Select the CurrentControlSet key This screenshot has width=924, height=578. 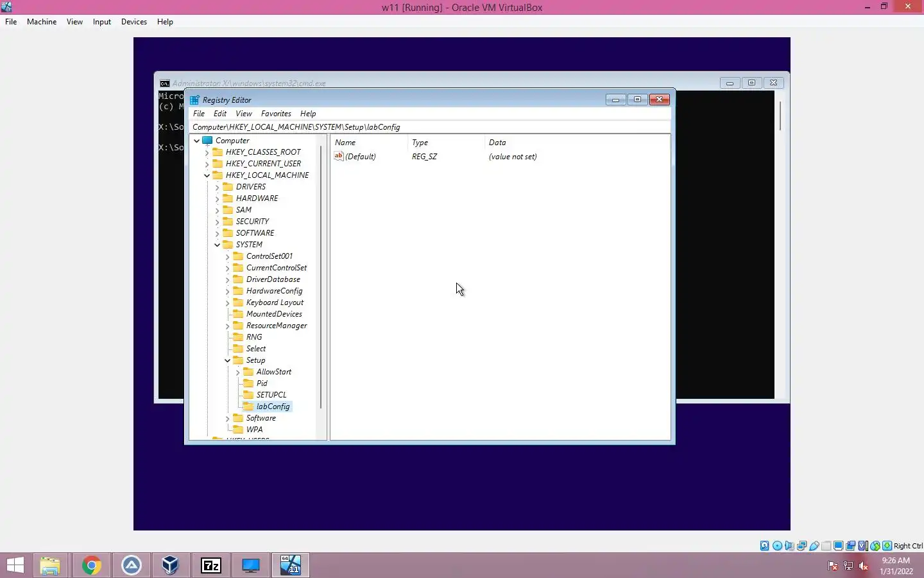click(277, 268)
